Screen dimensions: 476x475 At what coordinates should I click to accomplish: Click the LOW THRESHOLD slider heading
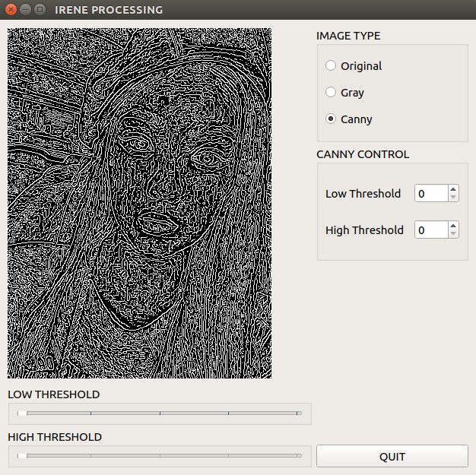pyautogui.click(x=54, y=394)
